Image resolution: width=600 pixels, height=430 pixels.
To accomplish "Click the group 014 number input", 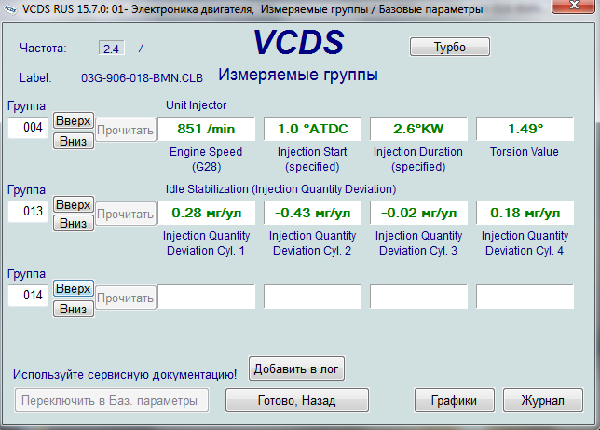I will 28,296.
